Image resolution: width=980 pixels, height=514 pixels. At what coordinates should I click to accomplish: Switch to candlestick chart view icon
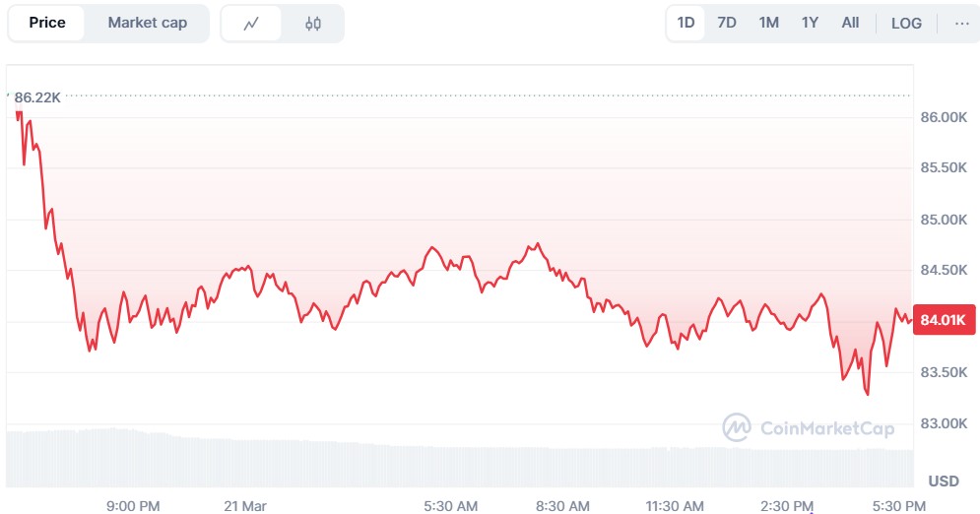point(313,24)
